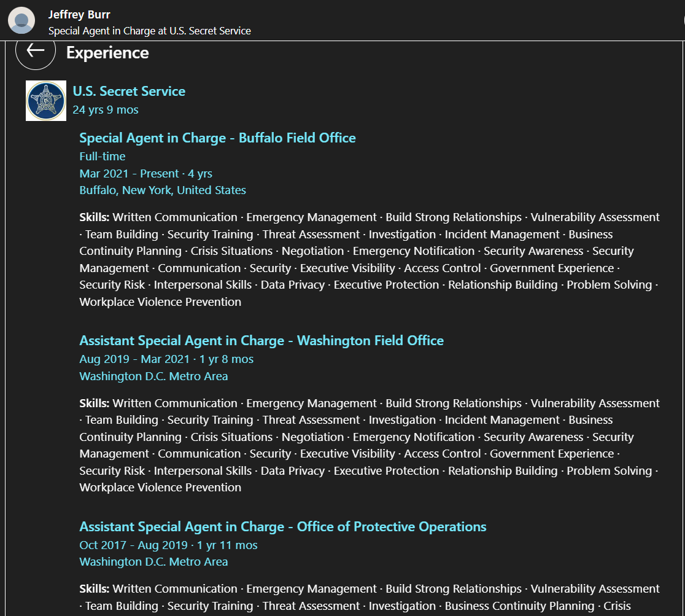Click the 'Mar 2021 - Present · 4 yrs' dates
The width and height of the screenshot is (685, 616).
(146, 174)
